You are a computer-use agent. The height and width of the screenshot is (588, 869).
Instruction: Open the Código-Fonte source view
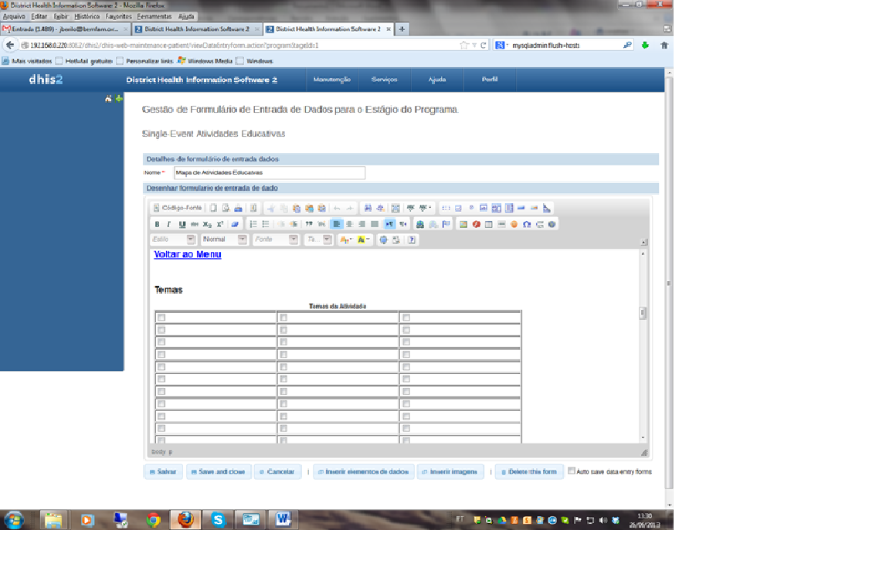(x=178, y=209)
